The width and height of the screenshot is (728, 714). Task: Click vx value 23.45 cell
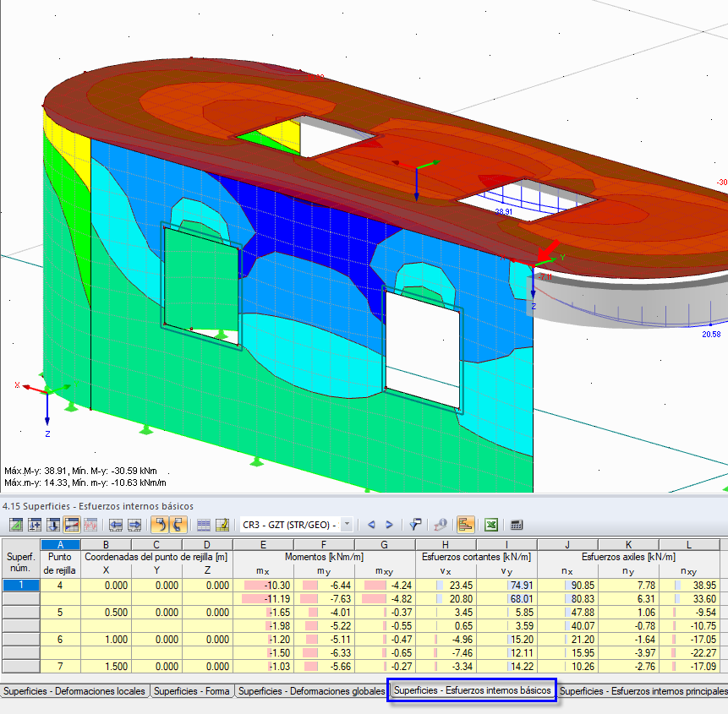point(446,585)
